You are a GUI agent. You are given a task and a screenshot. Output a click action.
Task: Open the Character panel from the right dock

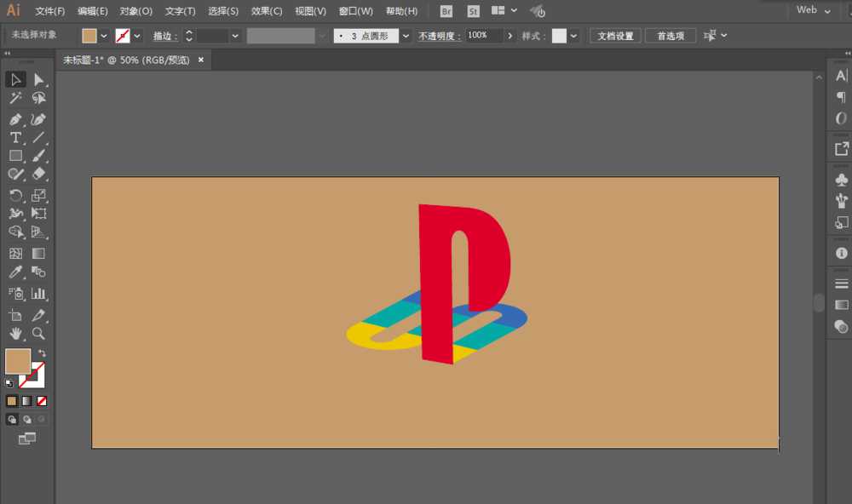pos(840,75)
